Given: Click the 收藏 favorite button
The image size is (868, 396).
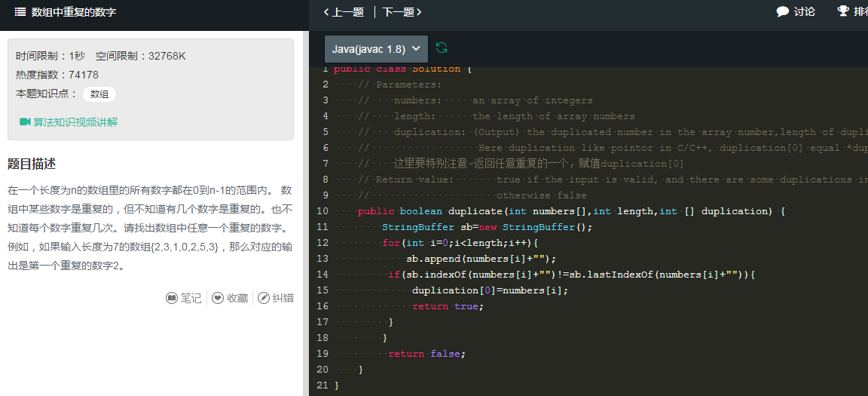Looking at the screenshot, I should click(231, 298).
